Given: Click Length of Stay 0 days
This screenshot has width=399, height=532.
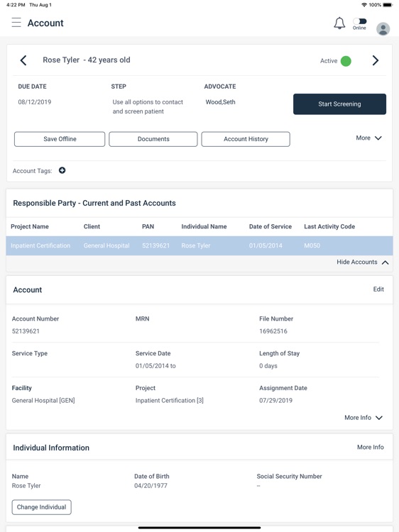Looking at the screenshot, I should [268, 366].
